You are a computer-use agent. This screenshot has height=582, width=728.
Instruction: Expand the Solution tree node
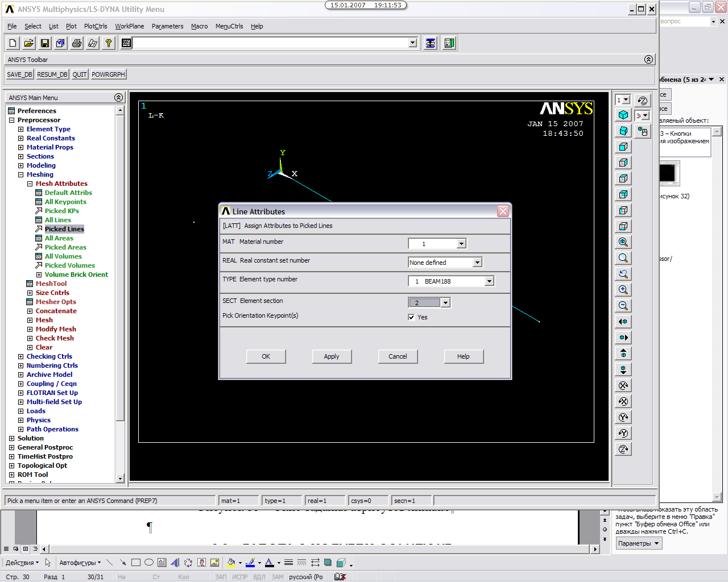coord(11,438)
